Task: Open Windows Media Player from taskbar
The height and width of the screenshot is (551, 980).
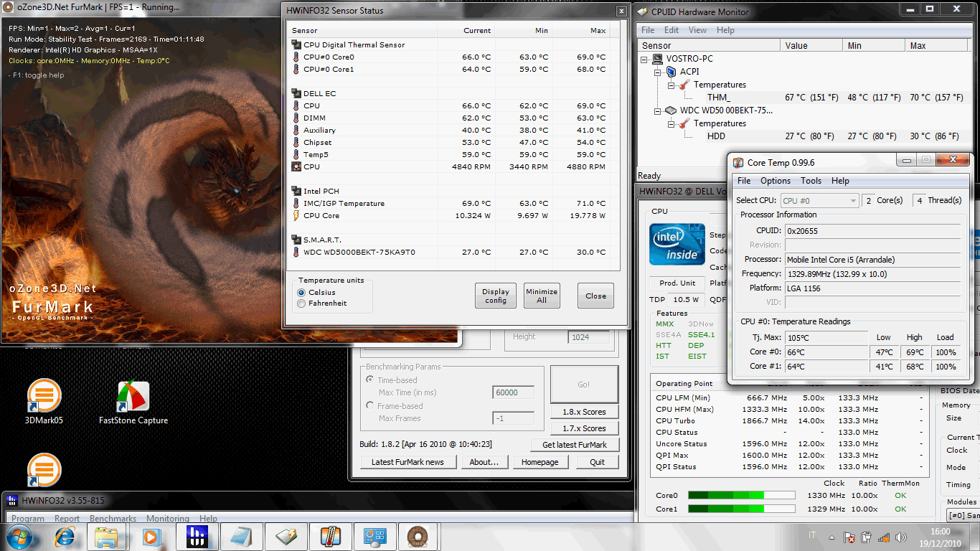Action: [151, 537]
